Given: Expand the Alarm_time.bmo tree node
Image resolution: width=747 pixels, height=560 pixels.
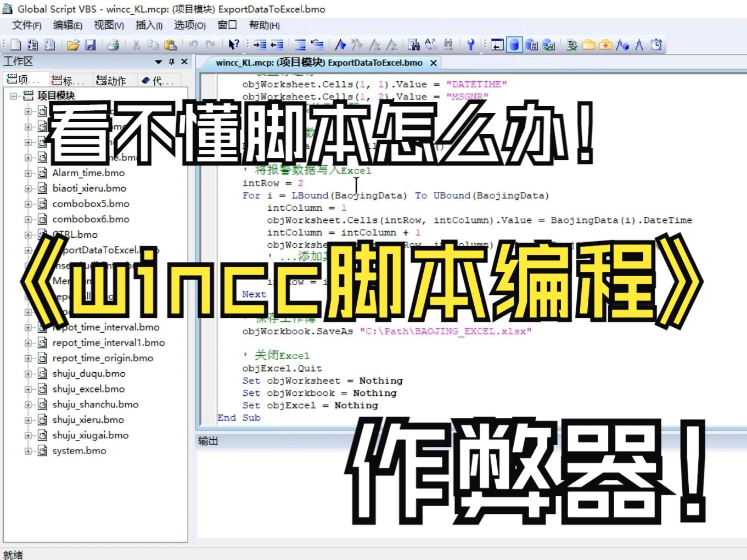Looking at the screenshot, I should click(x=27, y=172).
